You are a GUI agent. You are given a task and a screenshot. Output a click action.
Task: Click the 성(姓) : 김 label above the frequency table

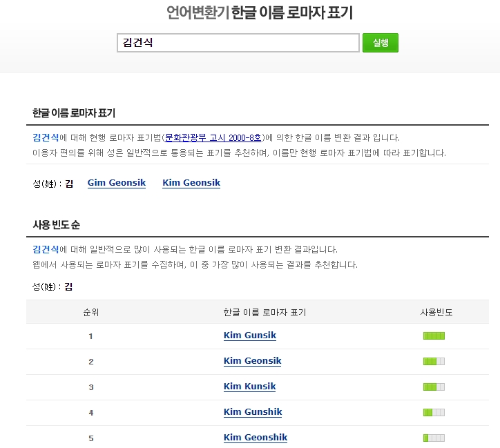pyautogui.click(x=52, y=286)
